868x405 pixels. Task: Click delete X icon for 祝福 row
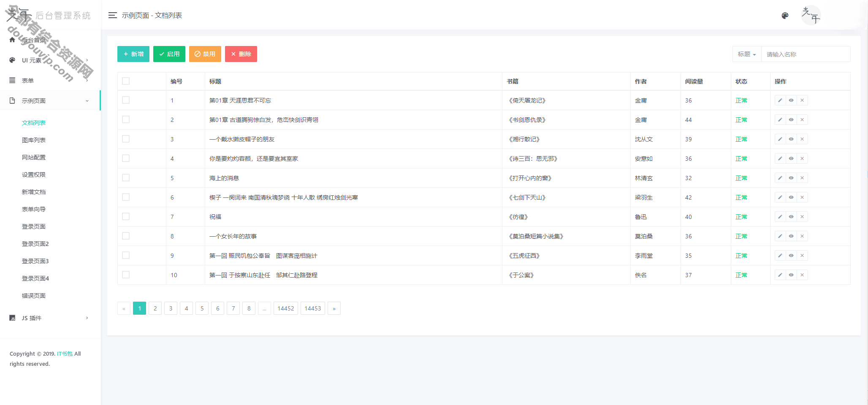coord(802,217)
